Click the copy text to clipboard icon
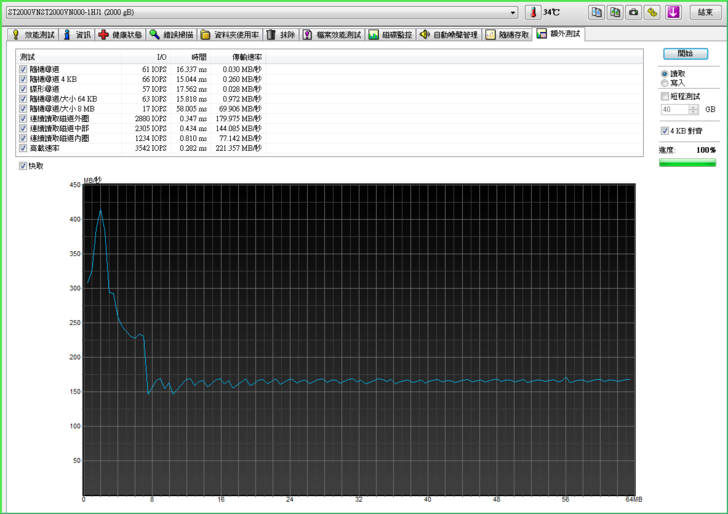This screenshot has width=728, height=514. 596,12
